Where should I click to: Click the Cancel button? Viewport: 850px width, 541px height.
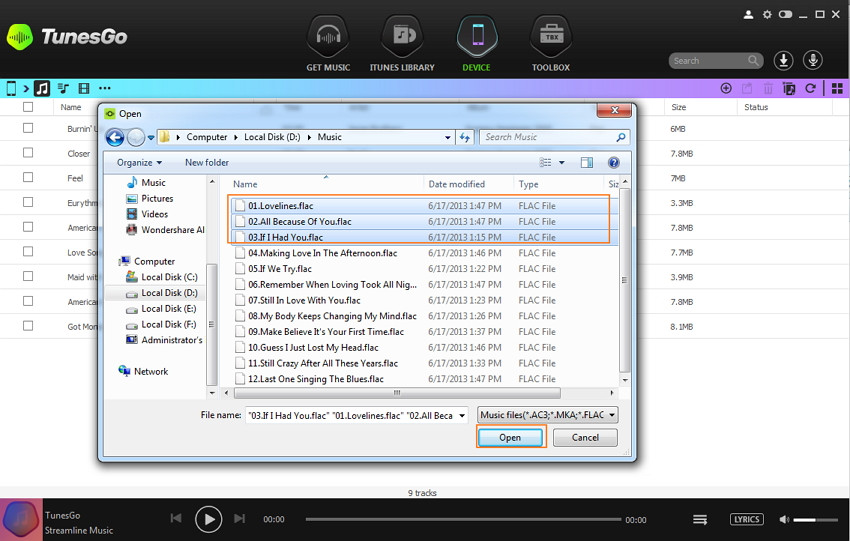pyautogui.click(x=585, y=437)
